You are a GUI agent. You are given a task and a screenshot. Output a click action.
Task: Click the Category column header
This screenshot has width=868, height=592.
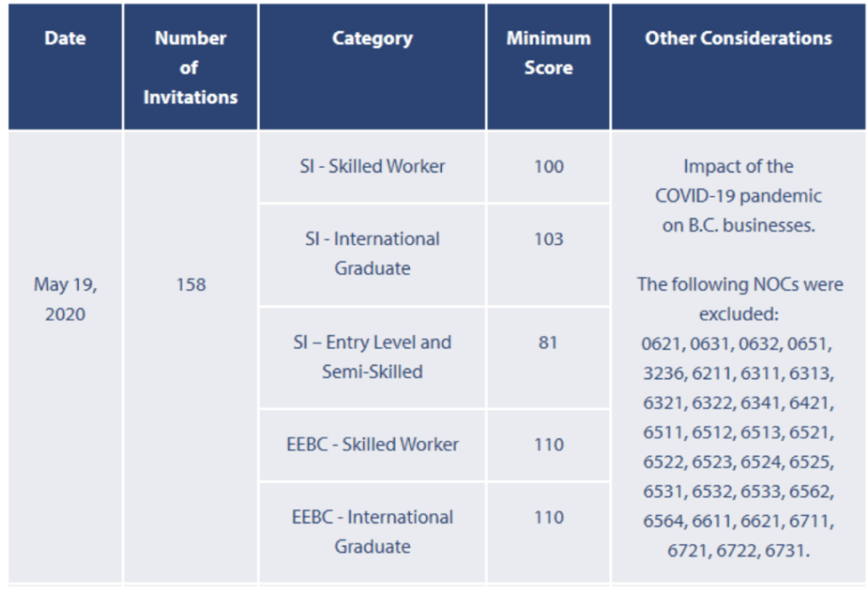(x=372, y=39)
